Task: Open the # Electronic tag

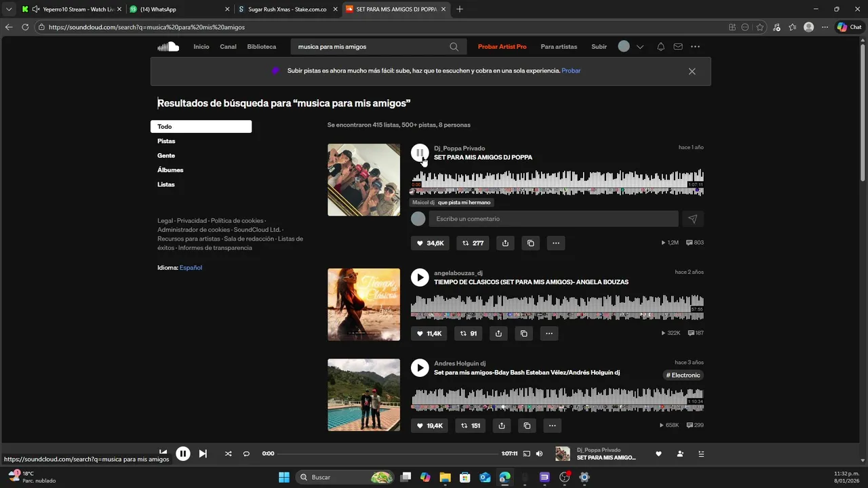Action: click(683, 375)
